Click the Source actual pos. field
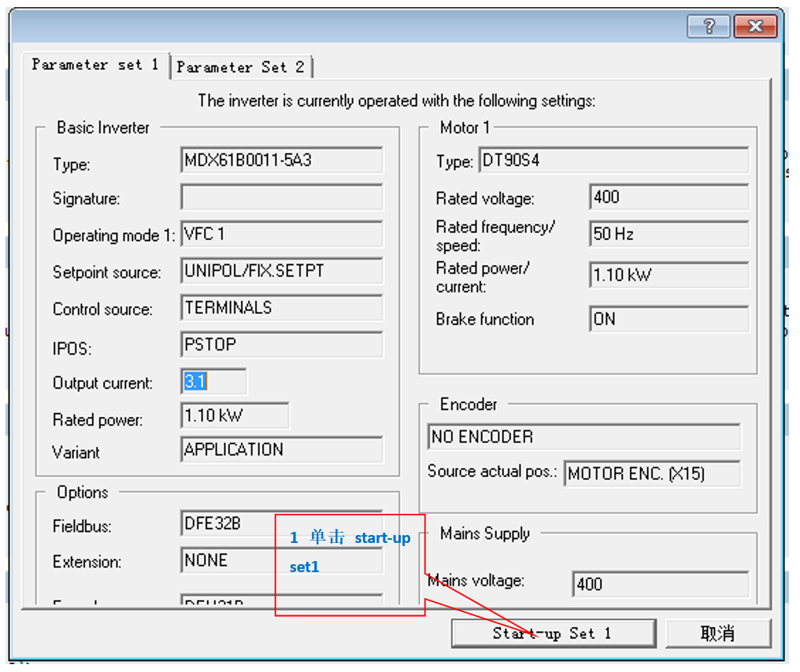This screenshot has height=672, width=800. (652, 474)
